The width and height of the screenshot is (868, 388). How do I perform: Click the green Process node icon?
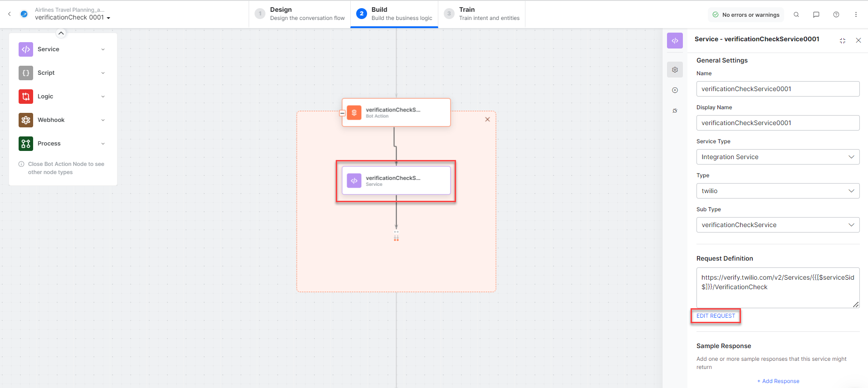(26, 144)
